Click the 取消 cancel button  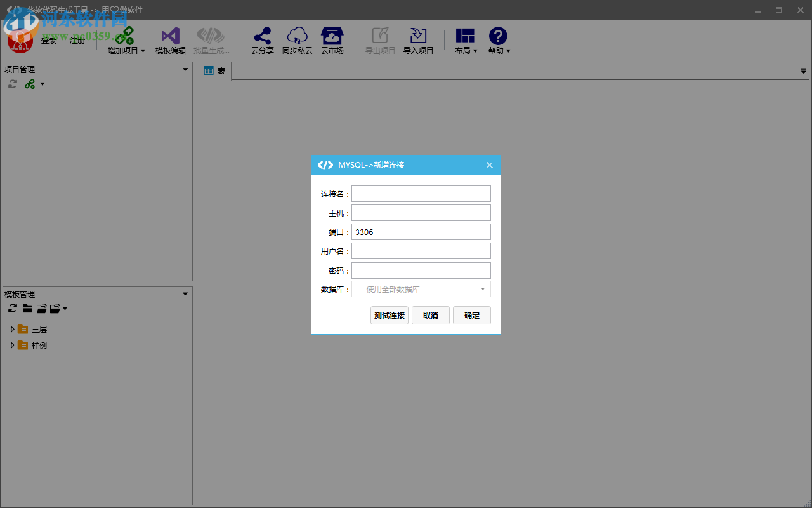(430, 316)
